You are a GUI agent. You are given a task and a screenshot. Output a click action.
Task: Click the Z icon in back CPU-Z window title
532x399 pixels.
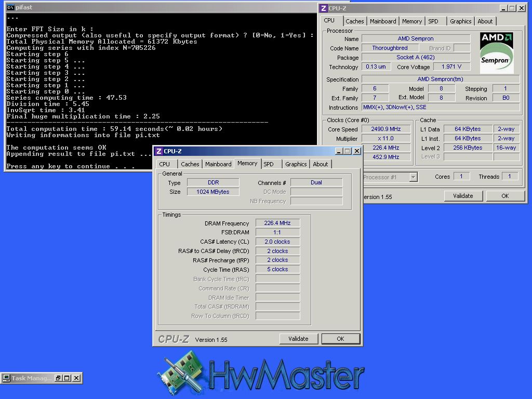click(x=324, y=8)
